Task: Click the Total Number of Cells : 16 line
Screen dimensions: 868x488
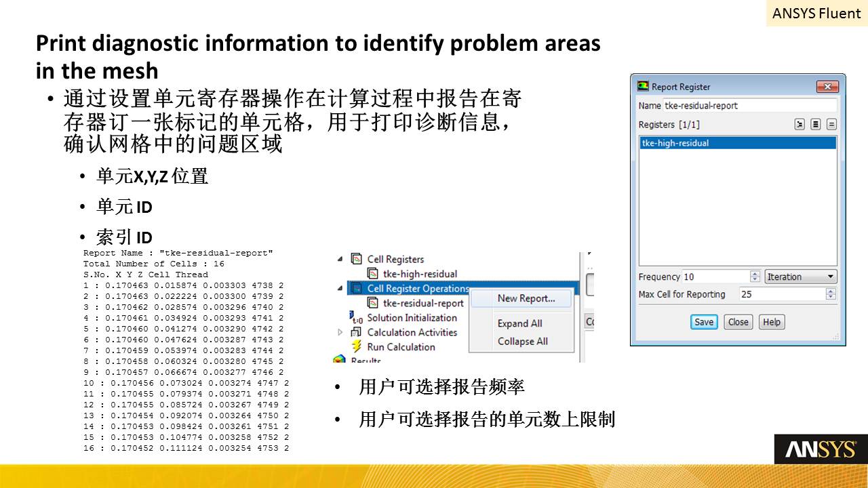Action: pos(154,264)
